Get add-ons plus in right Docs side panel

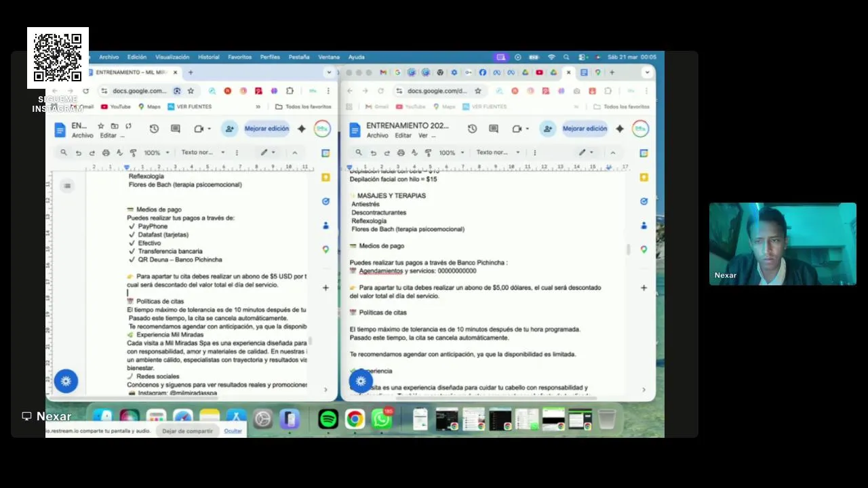[x=644, y=287]
